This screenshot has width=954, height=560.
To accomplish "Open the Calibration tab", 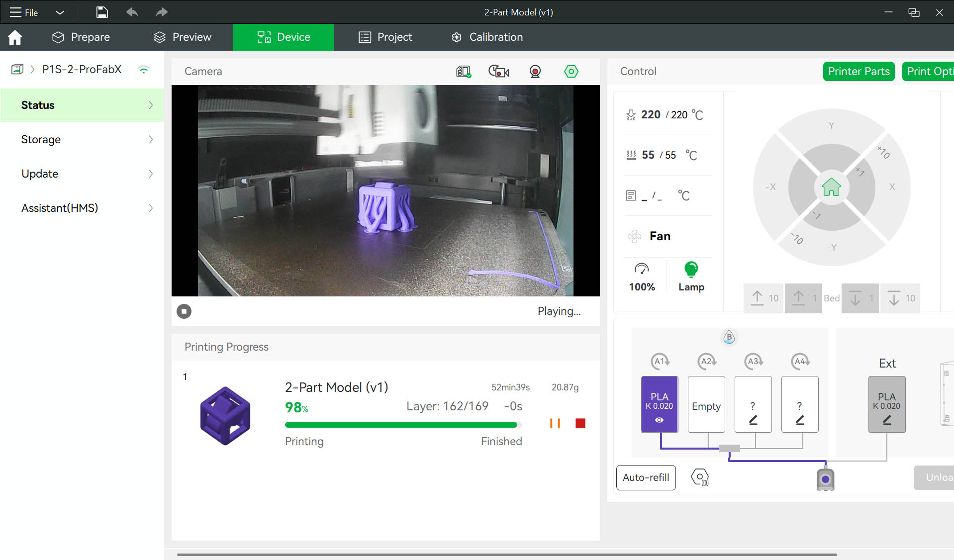I will click(x=487, y=37).
